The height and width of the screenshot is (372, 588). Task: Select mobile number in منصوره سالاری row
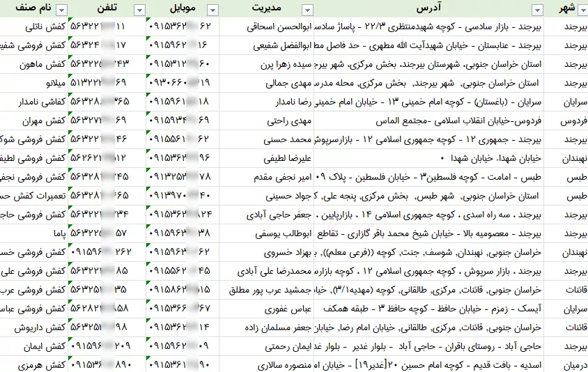pyautogui.click(x=183, y=364)
